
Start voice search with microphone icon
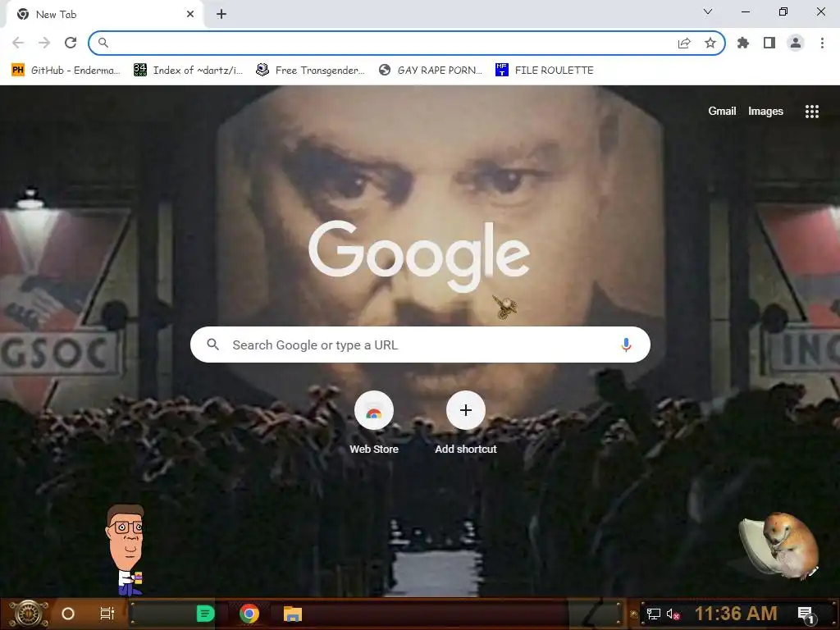click(x=626, y=345)
